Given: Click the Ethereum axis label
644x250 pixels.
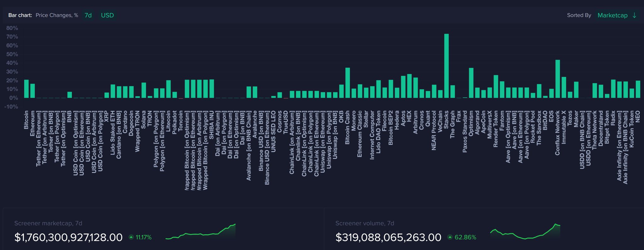Looking at the screenshot, I should click(x=33, y=123).
